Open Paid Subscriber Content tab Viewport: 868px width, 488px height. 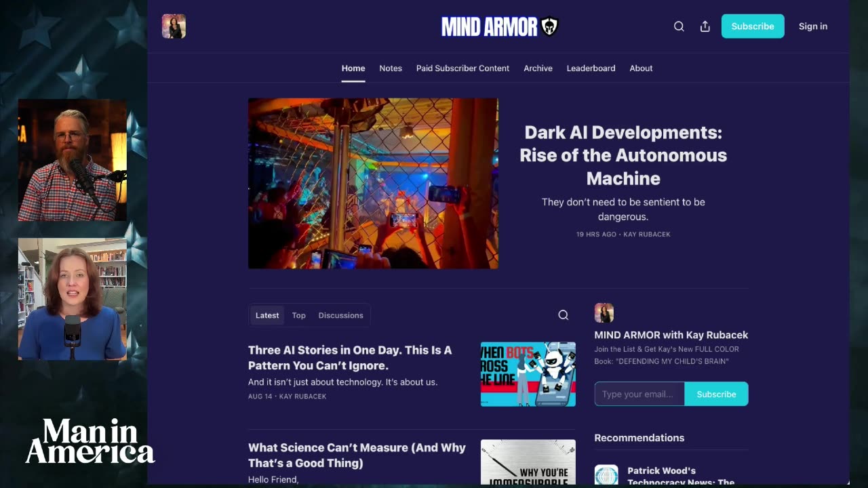pos(462,68)
